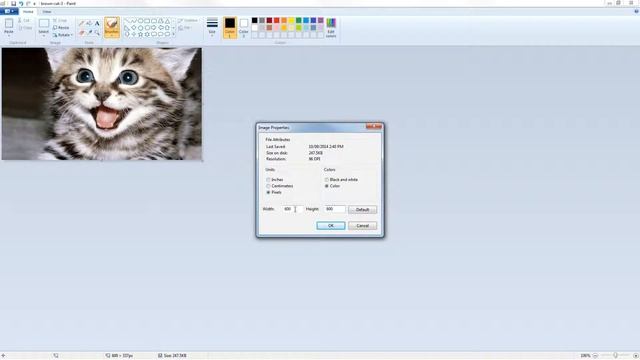Select the Color picker eyedropper tool
The height and width of the screenshot is (360, 640).
[x=89, y=32]
